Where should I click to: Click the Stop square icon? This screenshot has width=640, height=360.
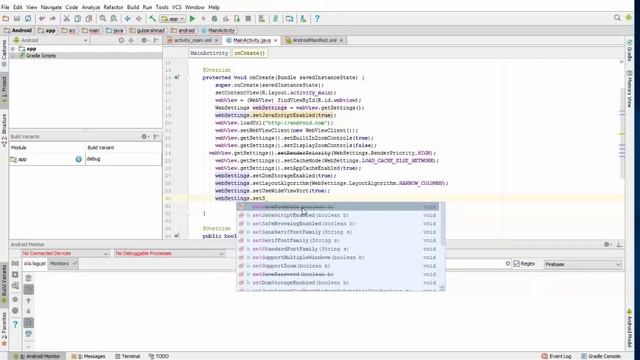click(248, 19)
